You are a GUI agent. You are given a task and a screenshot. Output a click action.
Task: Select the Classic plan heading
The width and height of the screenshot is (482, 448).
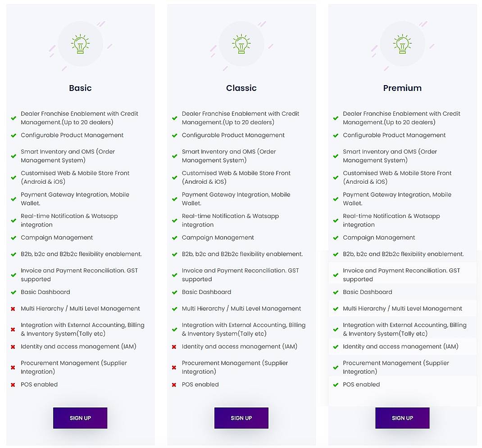[x=241, y=88]
